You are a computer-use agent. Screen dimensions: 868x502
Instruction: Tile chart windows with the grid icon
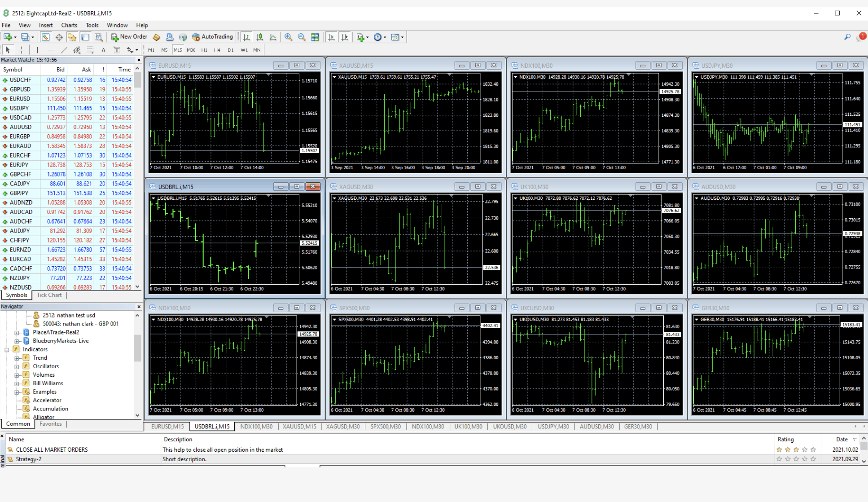coord(315,37)
